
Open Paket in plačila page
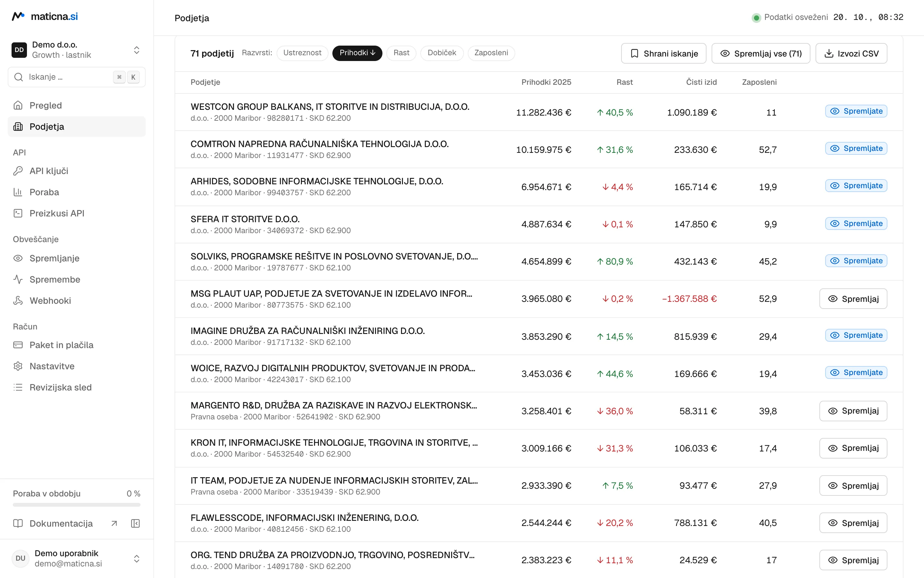[x=76, y=345]
